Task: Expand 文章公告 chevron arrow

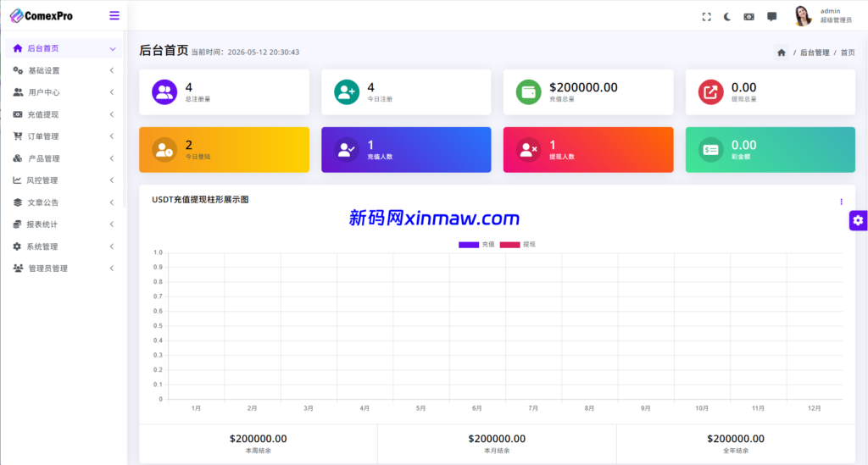Action: pyautogui.click(x=112, y=202)
